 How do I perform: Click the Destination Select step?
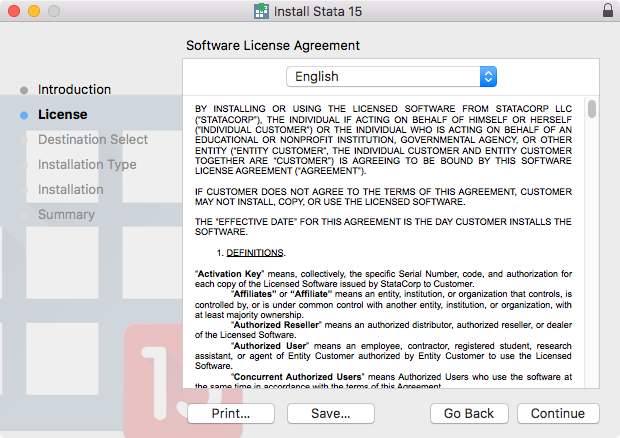click(93, 140)
